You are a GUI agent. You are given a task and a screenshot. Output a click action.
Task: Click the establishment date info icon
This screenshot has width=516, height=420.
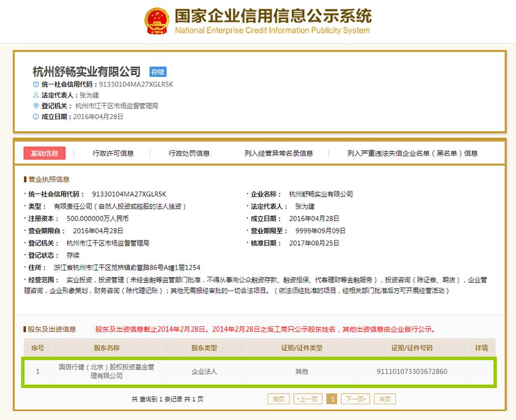point(36,117)
